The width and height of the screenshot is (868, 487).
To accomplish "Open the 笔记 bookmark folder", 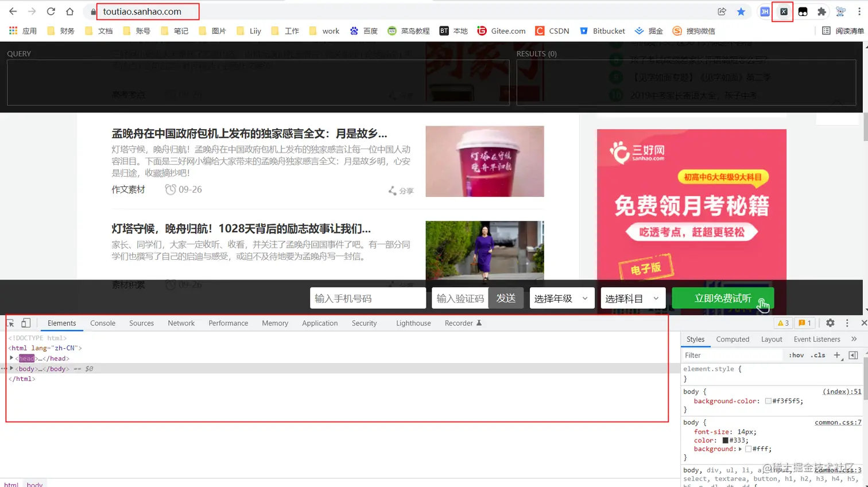I will [x=175, y=31].
